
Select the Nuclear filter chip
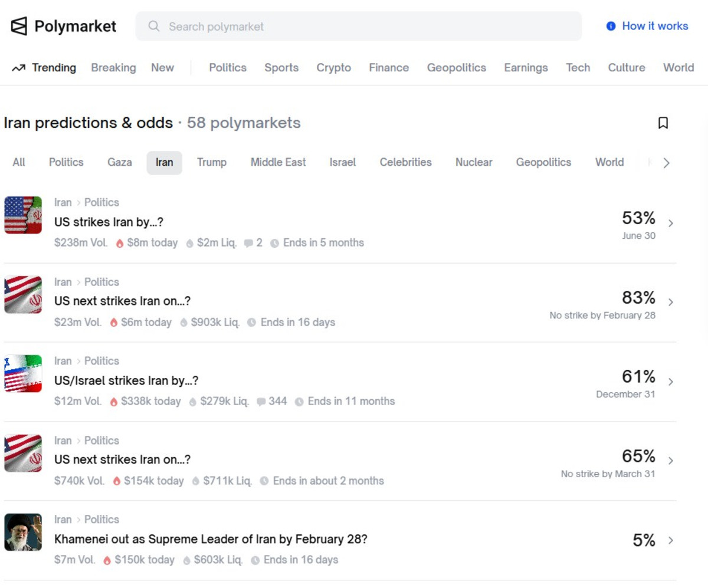coord(473,162)
